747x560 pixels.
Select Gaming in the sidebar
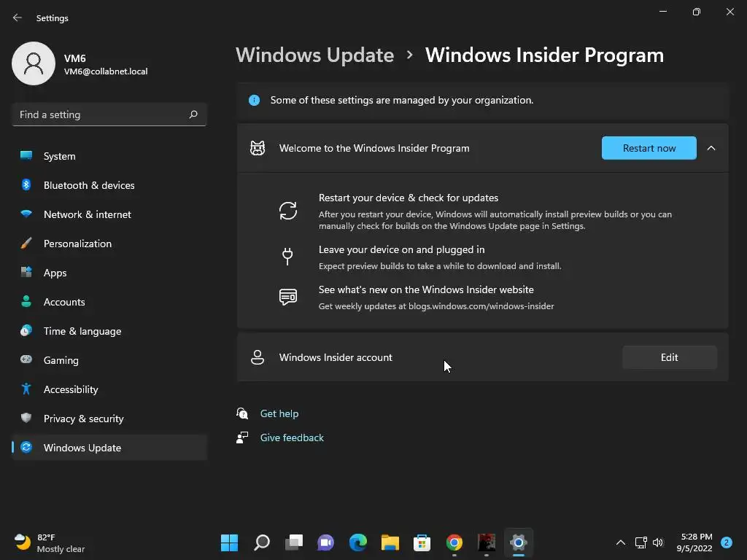click(109, 360)
